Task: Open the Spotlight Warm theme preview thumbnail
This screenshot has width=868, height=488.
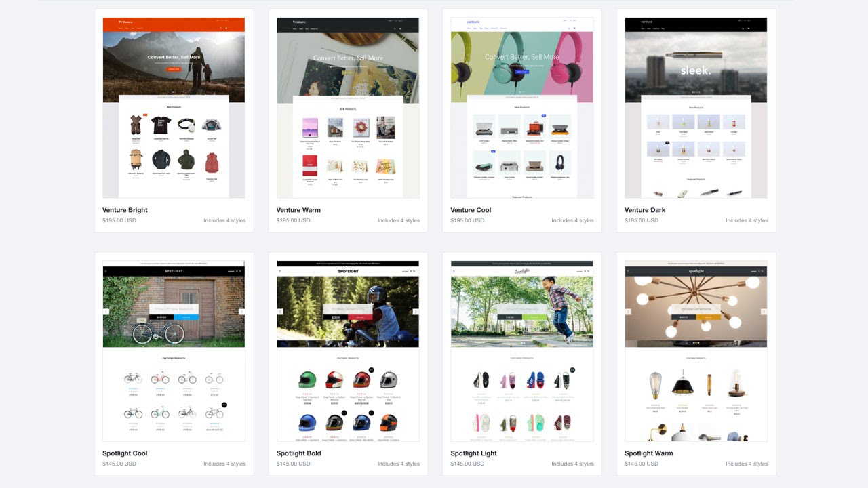Action: [696, 351]
